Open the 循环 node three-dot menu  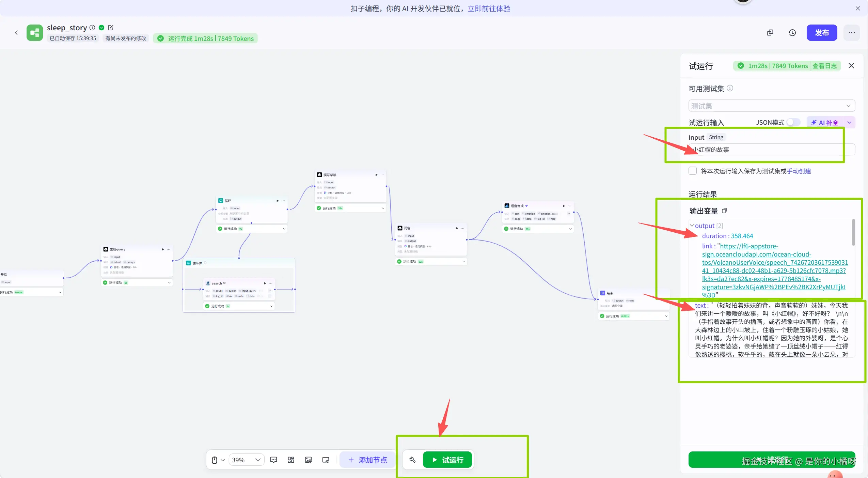[x=283, y=201]
